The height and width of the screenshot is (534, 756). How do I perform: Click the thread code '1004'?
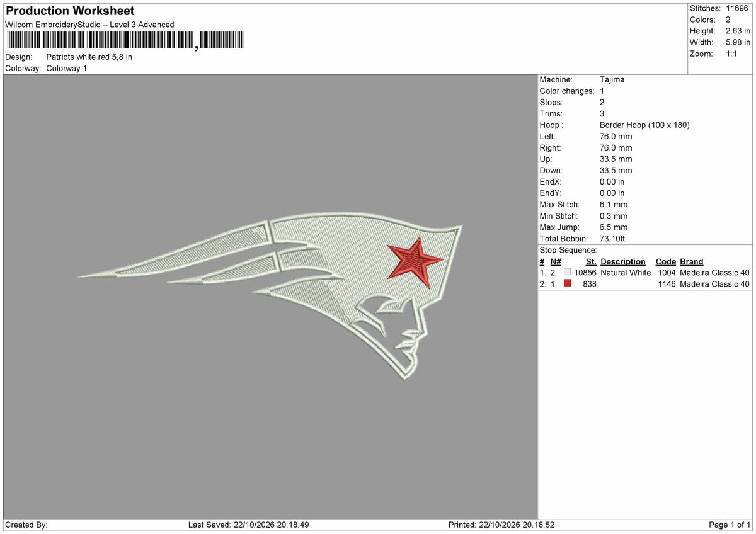tap(666, 273)
